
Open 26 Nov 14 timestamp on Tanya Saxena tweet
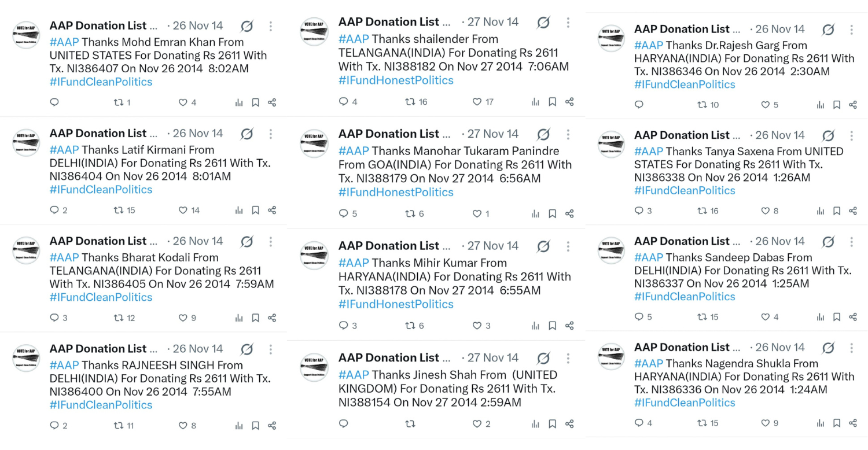[779, 135]
